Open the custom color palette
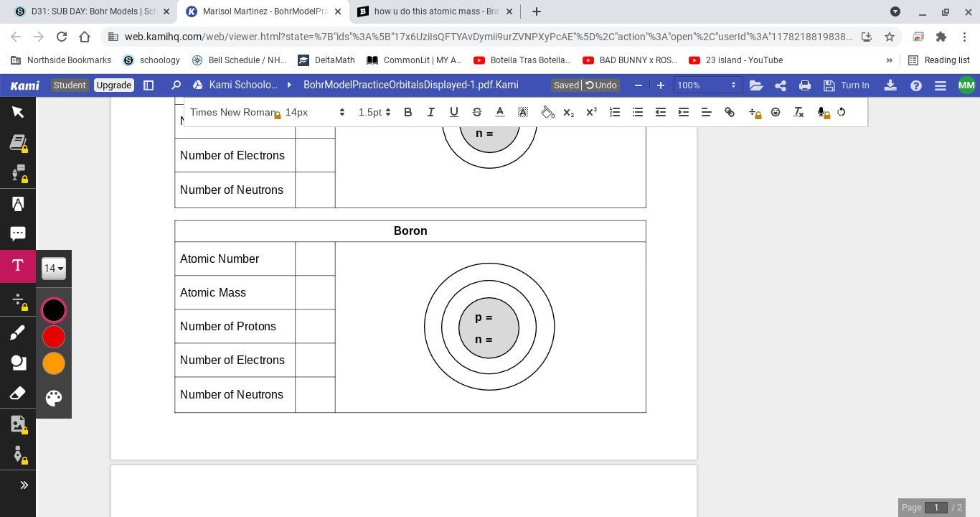980x517 pixels. (54, 398)
